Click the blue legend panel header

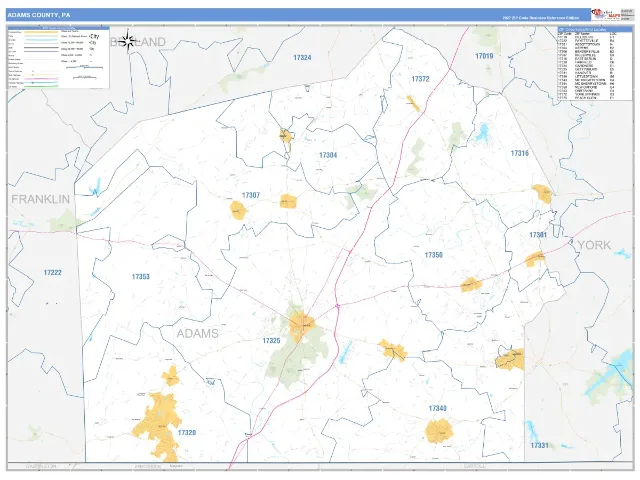(59, 28)
